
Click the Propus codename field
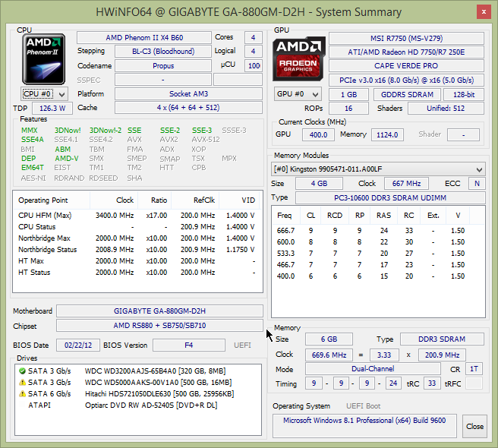[x=163, y=66]
